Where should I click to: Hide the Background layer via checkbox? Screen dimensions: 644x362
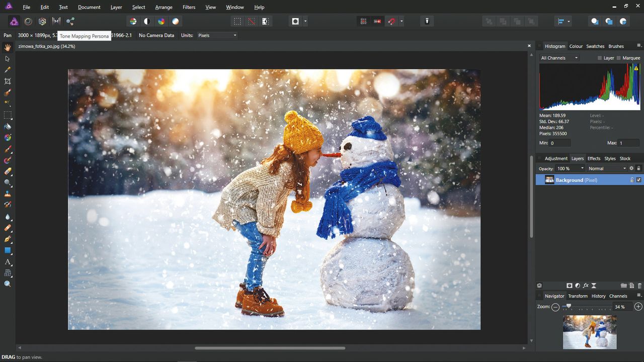coord(639,180)
